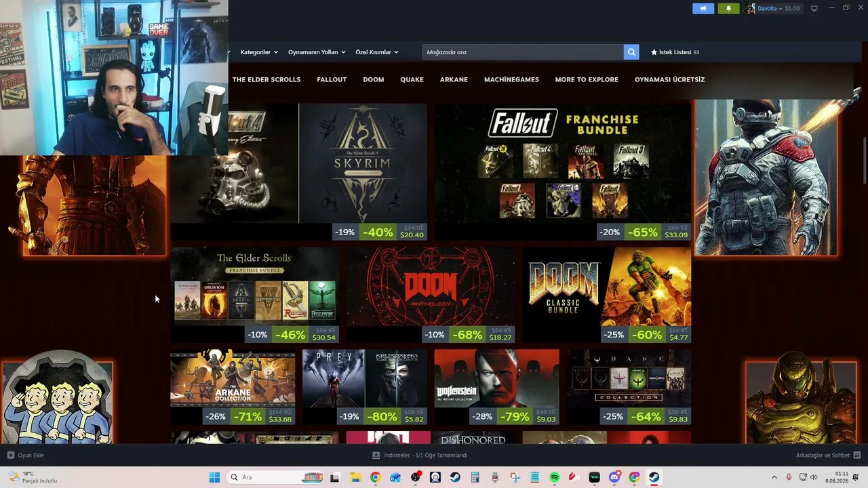
Task: Select the QUAKE tab
Action: pos(412,79)
